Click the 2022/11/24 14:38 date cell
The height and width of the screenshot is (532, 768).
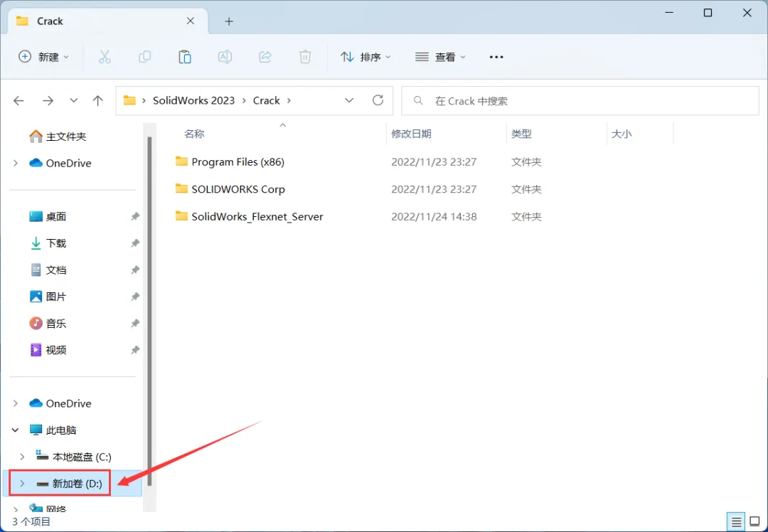434,216
